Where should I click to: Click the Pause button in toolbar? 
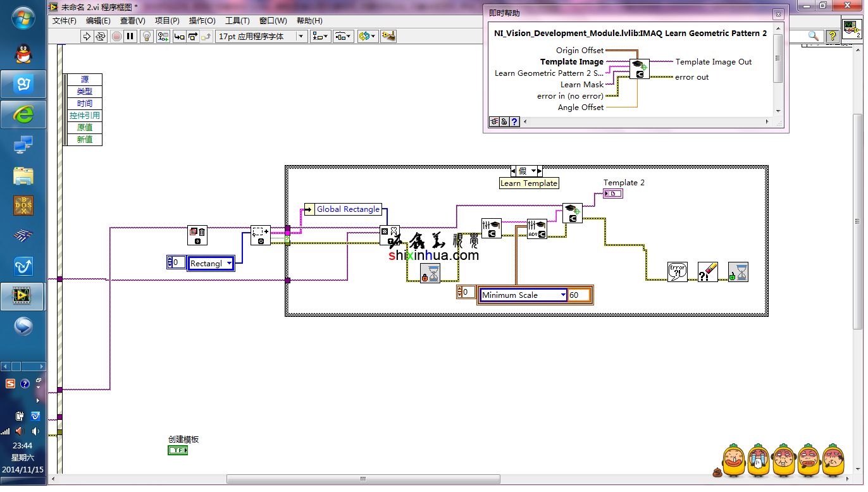click(x=130, y=37)
